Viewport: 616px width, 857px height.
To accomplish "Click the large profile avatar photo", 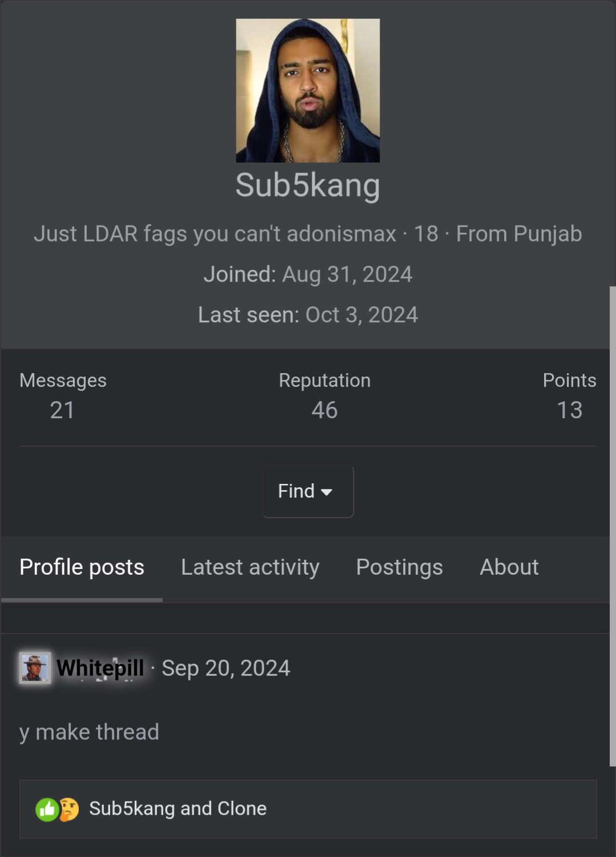I will coord(308,90).
